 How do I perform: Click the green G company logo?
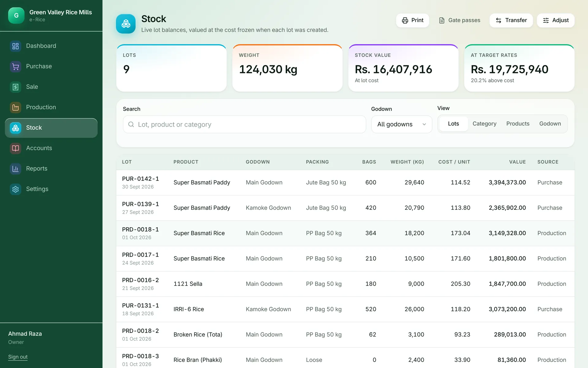click(x=16, y=16)
